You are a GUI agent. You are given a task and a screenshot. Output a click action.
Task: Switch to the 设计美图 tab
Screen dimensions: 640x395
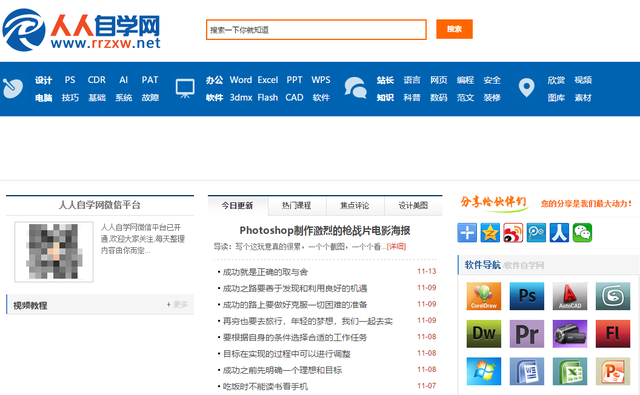(x=413, y=206)
